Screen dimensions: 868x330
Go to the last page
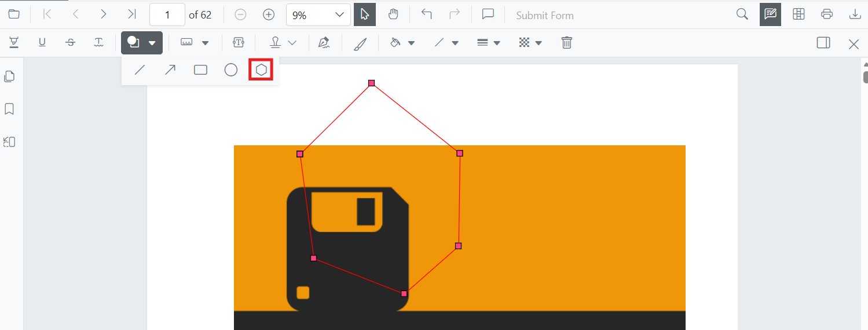click(132, 14)
